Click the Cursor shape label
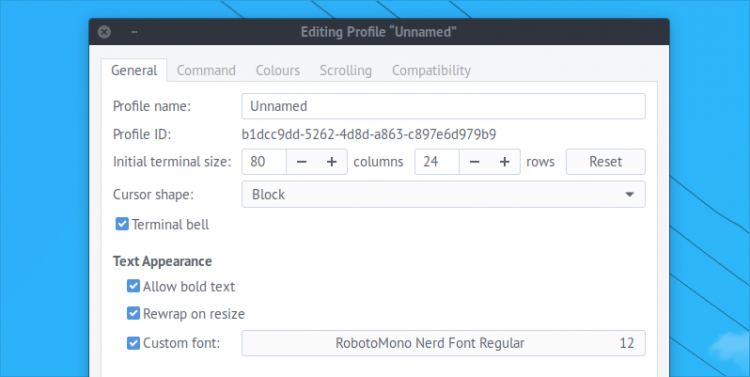Screen dimensions: 750x377 153,195
